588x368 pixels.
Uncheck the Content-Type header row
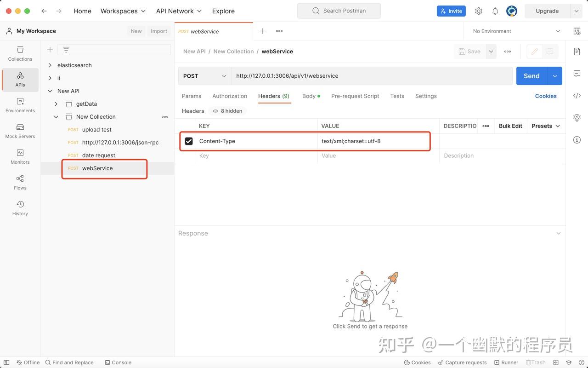pyautogui.click(x=189, y=141)
